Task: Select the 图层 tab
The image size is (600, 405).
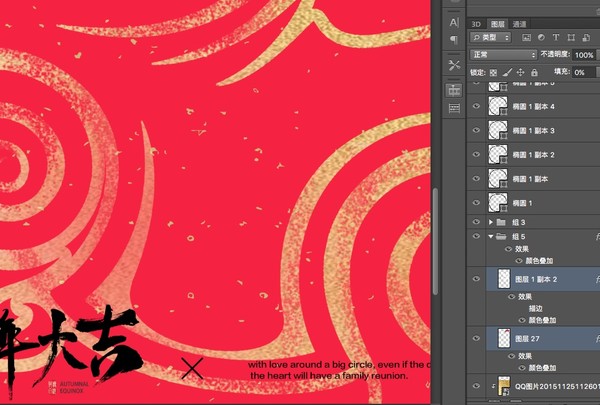Action: pos(497,24)
